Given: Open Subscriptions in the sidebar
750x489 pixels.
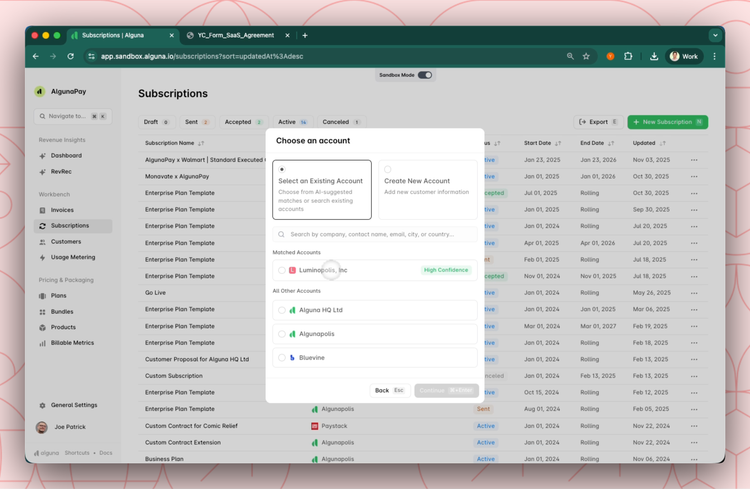Looking at the screenshot, I should (x=73, y=226).
